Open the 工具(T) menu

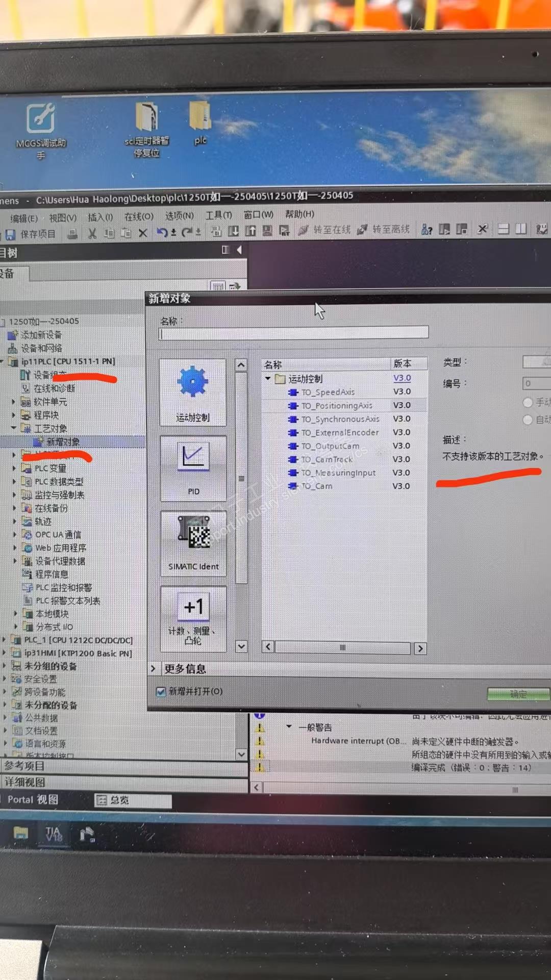pos(219,215)
